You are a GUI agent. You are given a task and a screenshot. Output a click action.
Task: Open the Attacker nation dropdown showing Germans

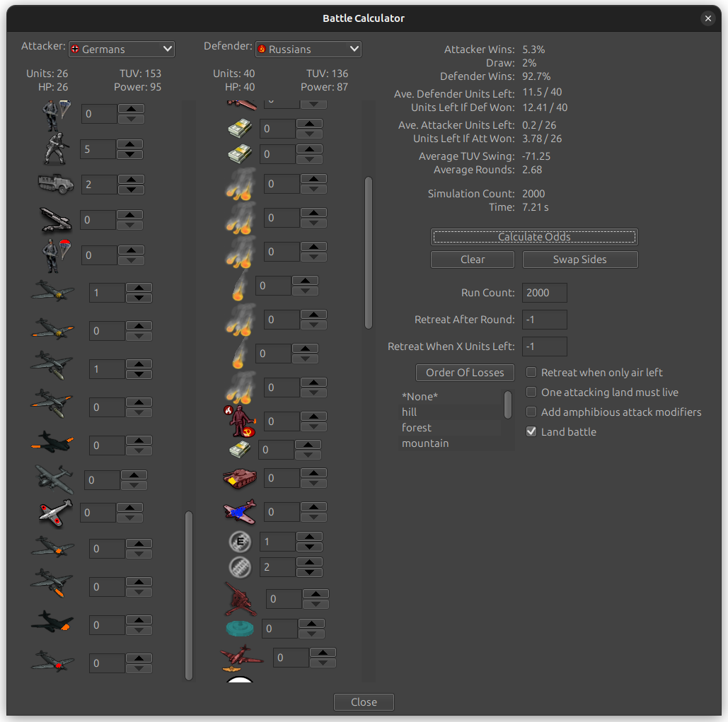click(x=121, y=49)
